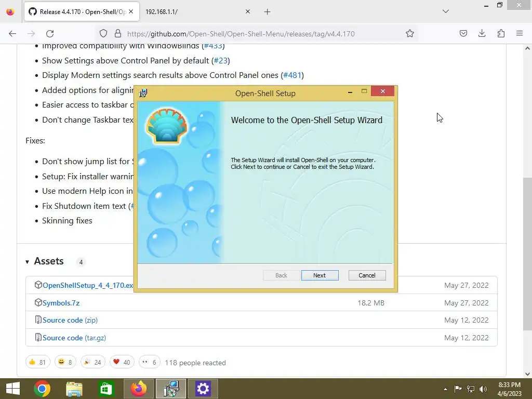Open Firefox extensions menu

pos(501,33)
